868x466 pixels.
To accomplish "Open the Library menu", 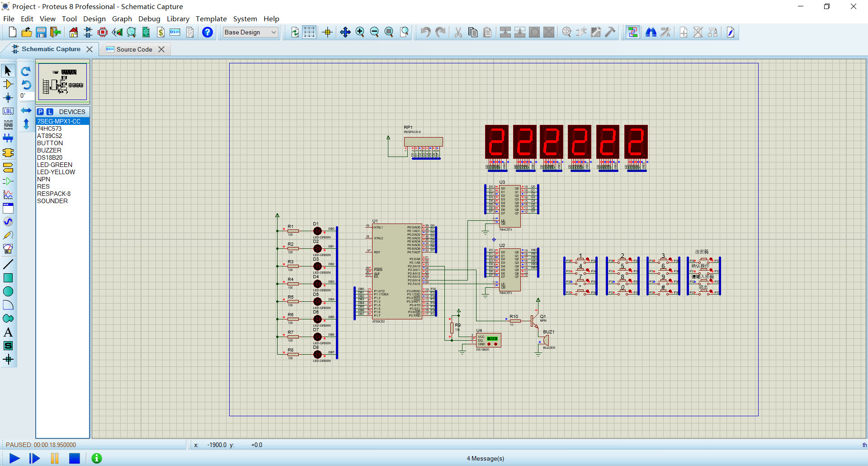I will (178, 19).
